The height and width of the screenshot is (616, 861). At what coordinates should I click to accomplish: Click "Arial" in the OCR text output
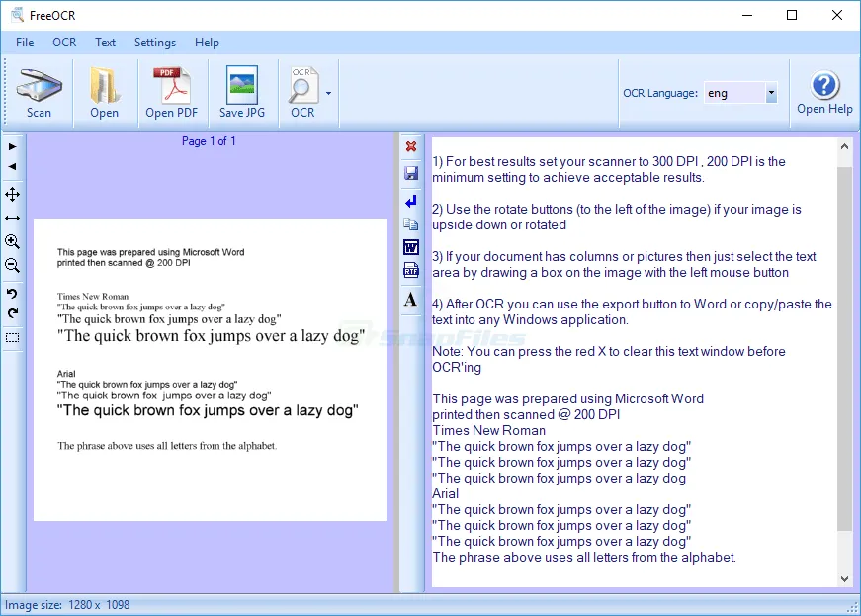tap(445, 494)
